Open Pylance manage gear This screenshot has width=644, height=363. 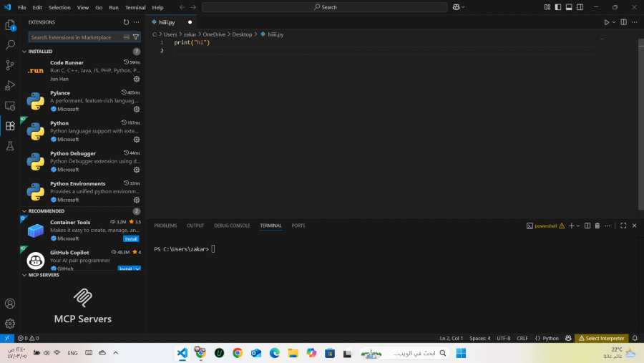(137, 110)
